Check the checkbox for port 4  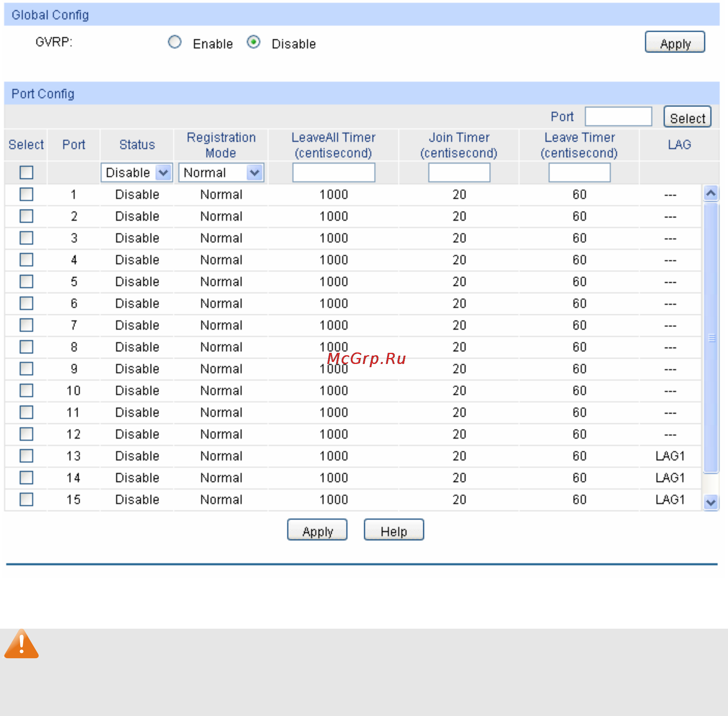[26, 260]
